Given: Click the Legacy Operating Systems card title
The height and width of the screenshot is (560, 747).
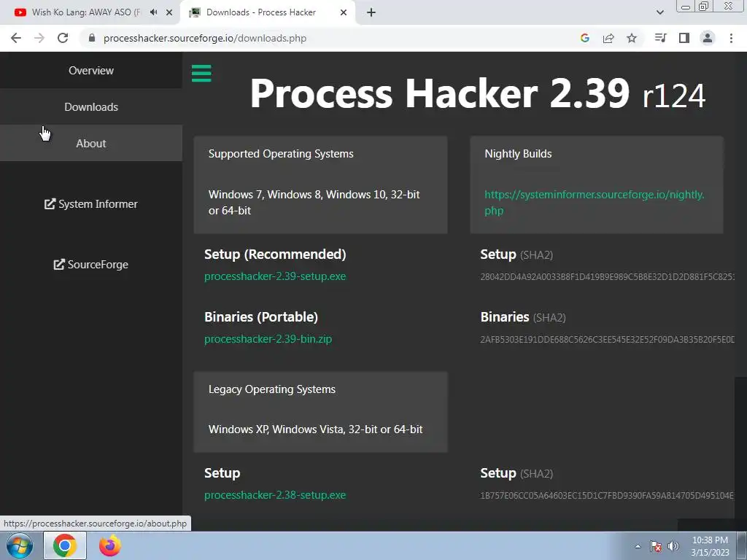Looking at the screenshot, I should [272, 389].
